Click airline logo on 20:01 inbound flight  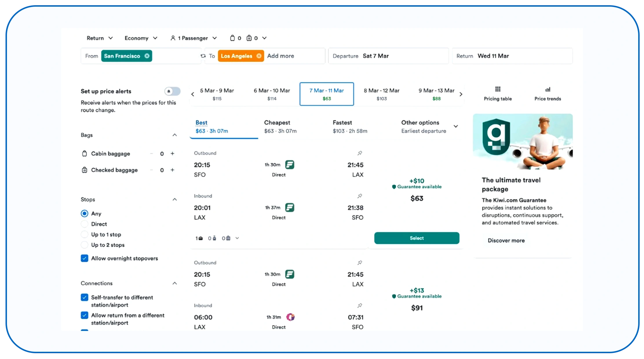(290, 208)
